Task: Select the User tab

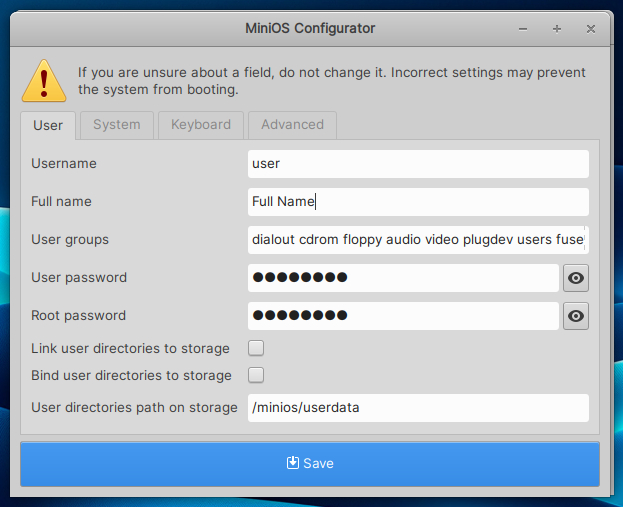Action: coord(48,125)
